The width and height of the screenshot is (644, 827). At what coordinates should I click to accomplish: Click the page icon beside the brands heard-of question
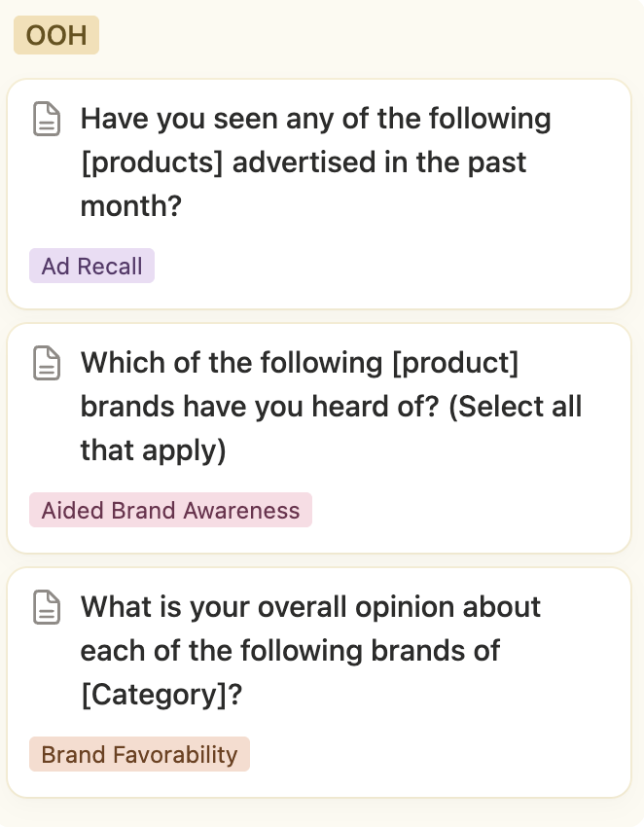point(47,364)
